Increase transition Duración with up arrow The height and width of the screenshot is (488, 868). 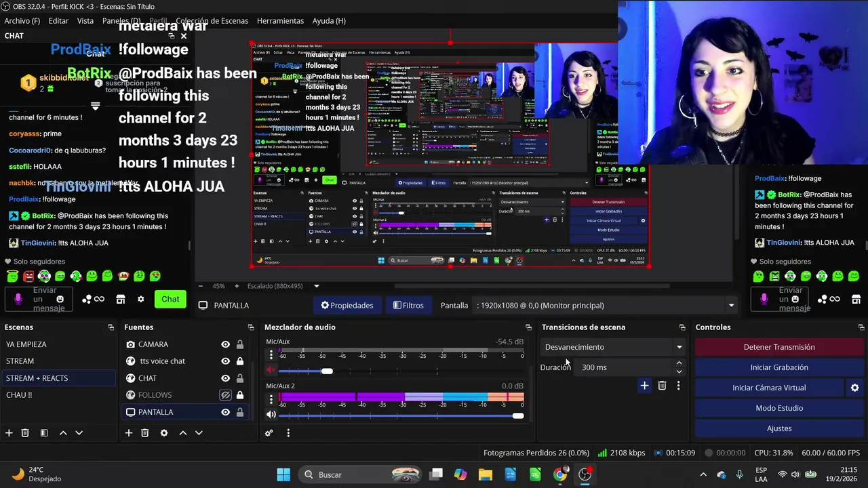pyautogui.click(x=679, y=363)
